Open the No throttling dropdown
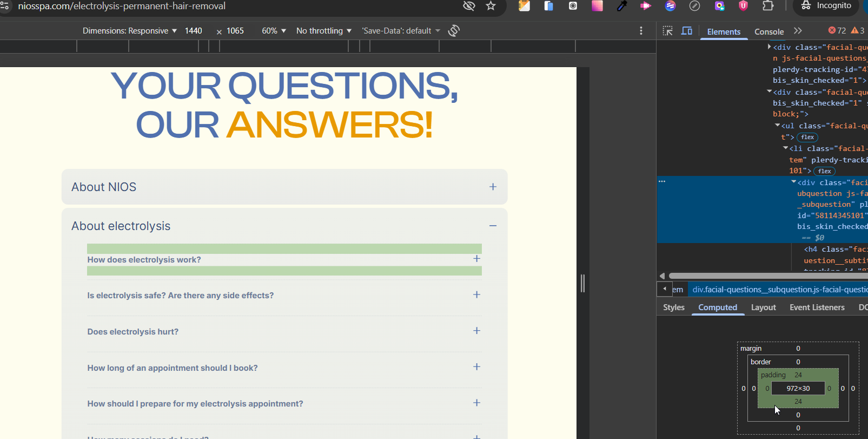This screenshot has width=868, height=439. coord(323,31)
